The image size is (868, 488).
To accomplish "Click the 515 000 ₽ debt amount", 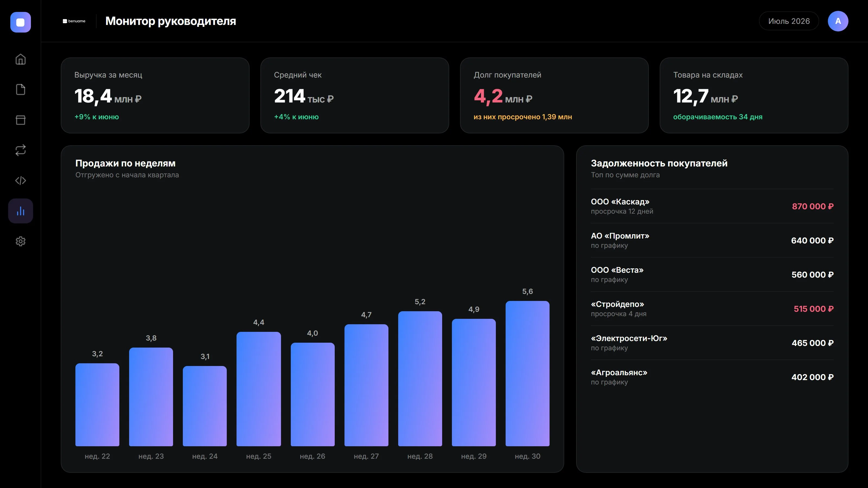I will [814, 309].
